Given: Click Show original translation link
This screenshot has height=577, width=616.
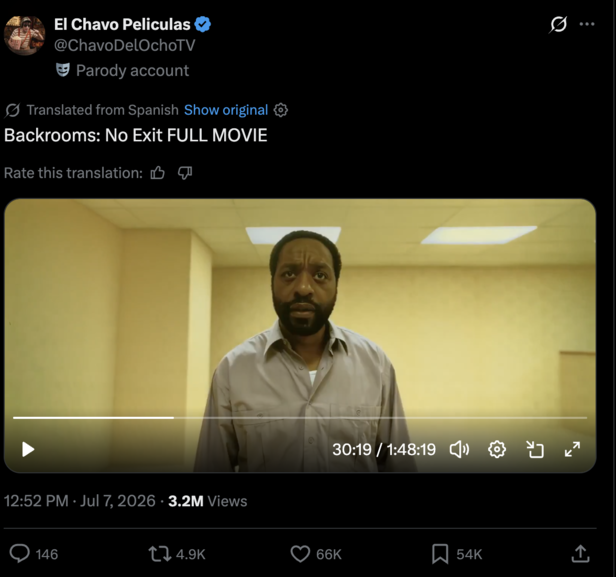Looking at the screenshot, I should point(226,110).
